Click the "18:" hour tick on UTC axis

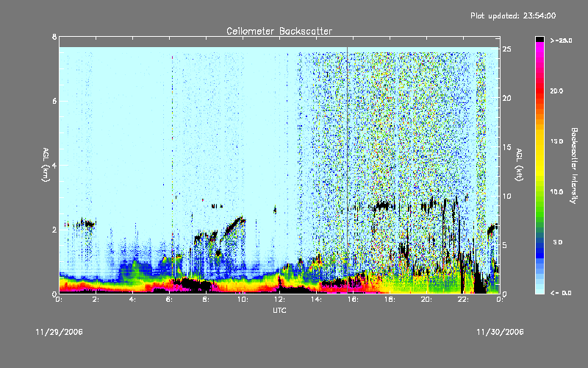click(x=390, y=300)
